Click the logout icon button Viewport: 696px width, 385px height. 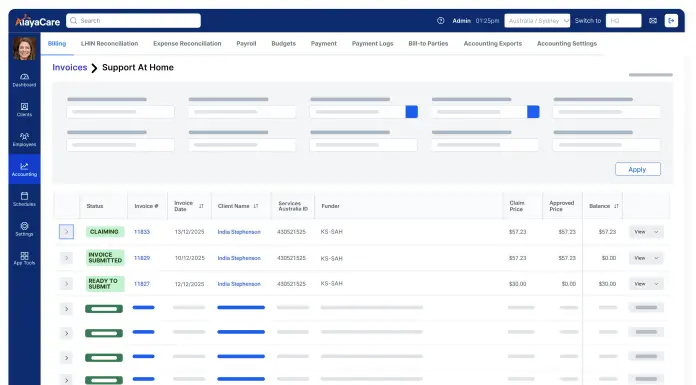tap(671, 20)
